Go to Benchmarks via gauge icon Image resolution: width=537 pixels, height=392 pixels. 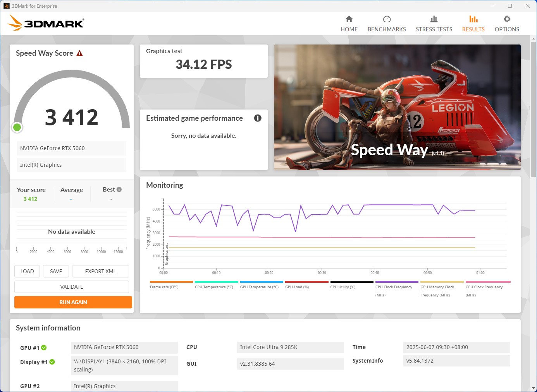click(x=387, y=19)
